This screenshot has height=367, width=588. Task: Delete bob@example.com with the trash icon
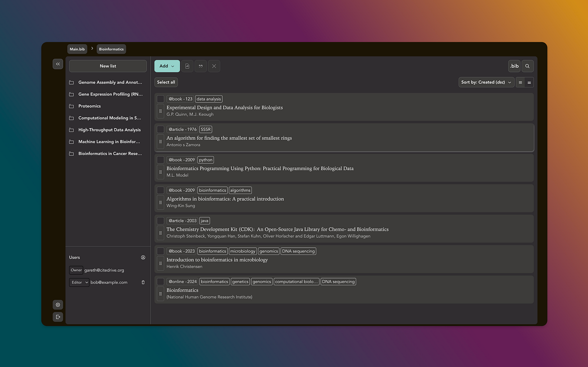pos(143,282)
